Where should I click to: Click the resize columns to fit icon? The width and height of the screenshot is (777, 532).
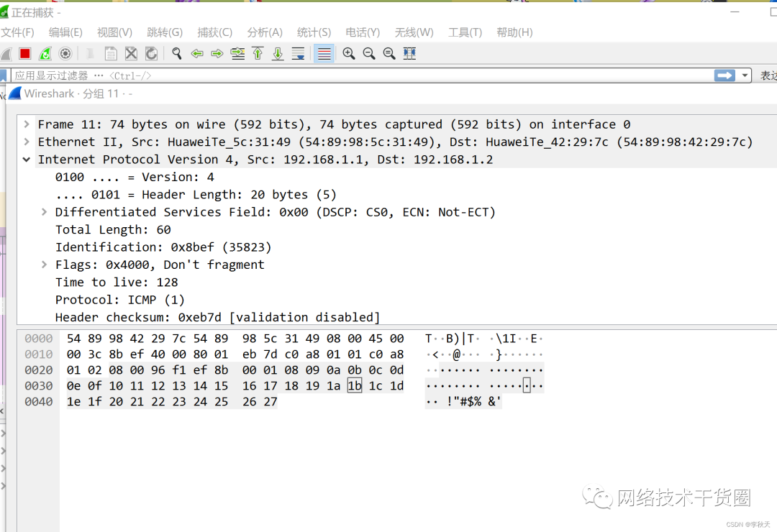pyautogui.click(x=410, y=53)
